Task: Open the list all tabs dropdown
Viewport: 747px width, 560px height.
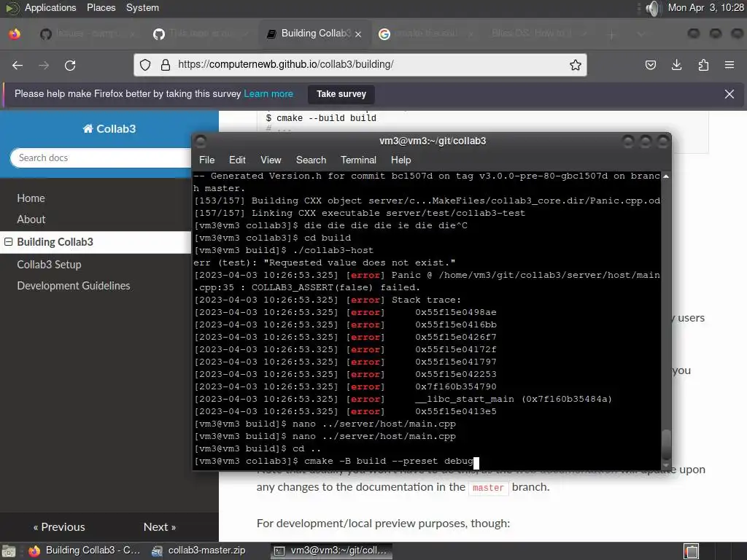Action: [640, 34]
